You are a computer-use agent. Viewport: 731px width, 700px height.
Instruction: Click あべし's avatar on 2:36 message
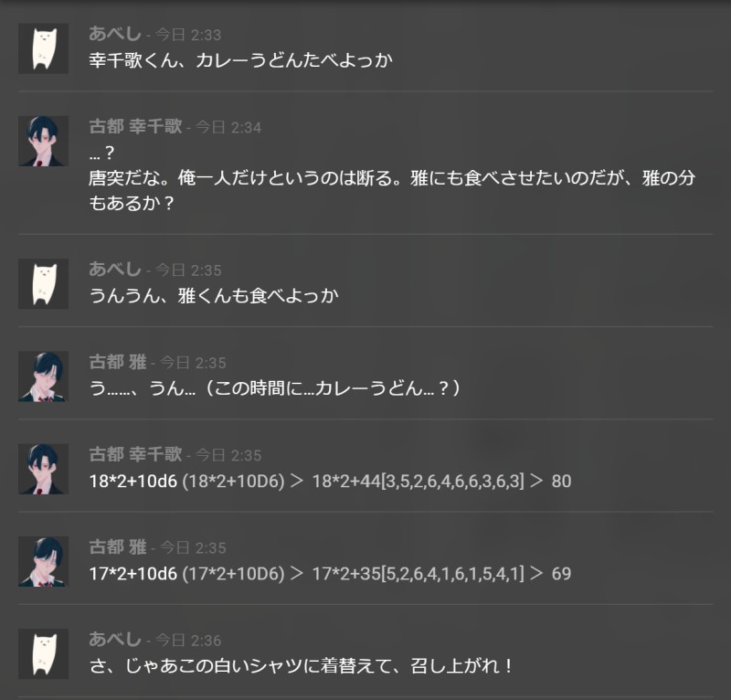43,653
